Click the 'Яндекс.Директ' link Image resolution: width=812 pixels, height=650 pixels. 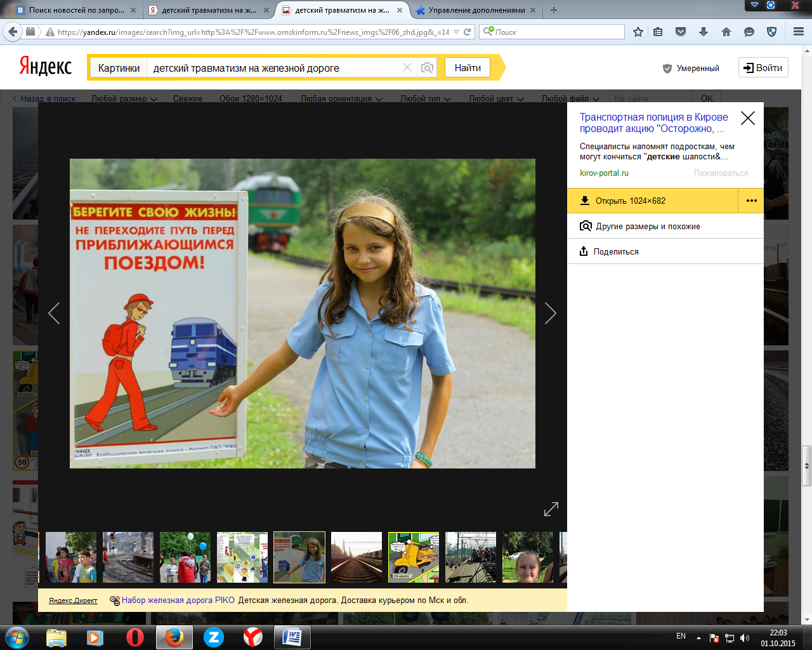click(x=73, y=600)
